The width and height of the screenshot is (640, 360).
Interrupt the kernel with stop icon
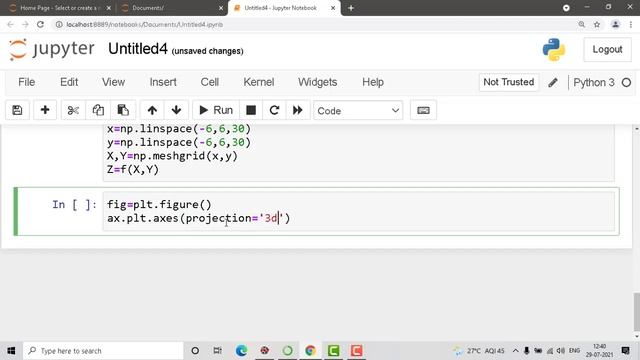(251, 110)
